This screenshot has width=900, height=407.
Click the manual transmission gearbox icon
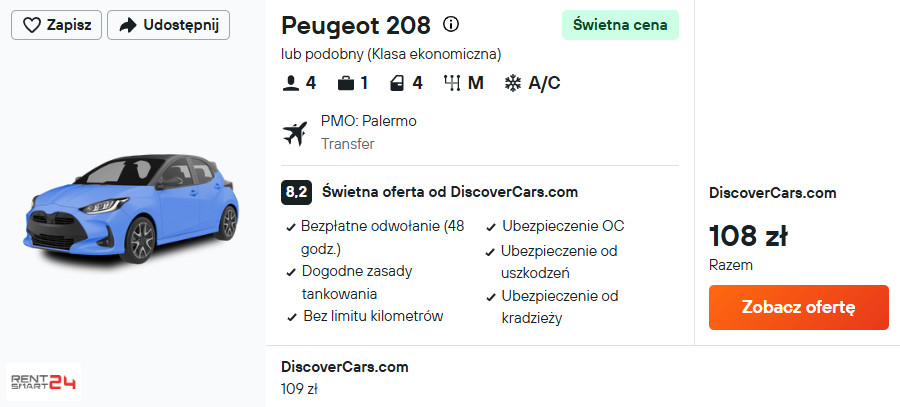(451, 83)
